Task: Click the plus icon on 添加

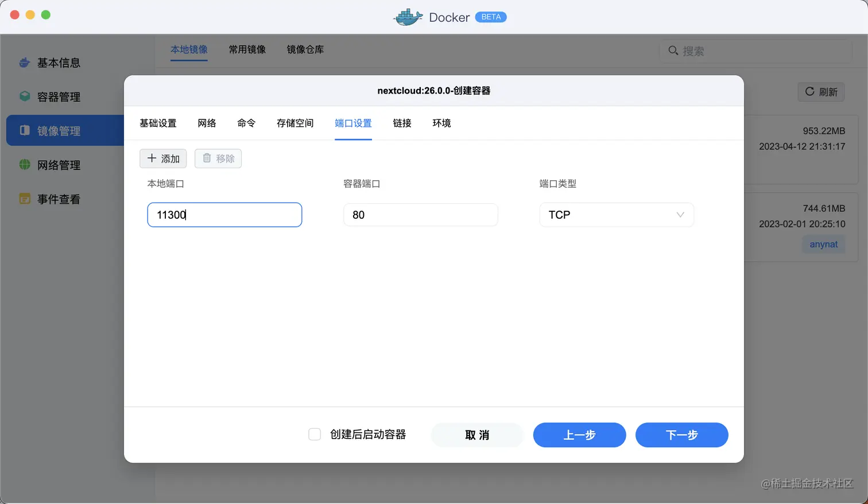Action: click(x=152, y=158)
